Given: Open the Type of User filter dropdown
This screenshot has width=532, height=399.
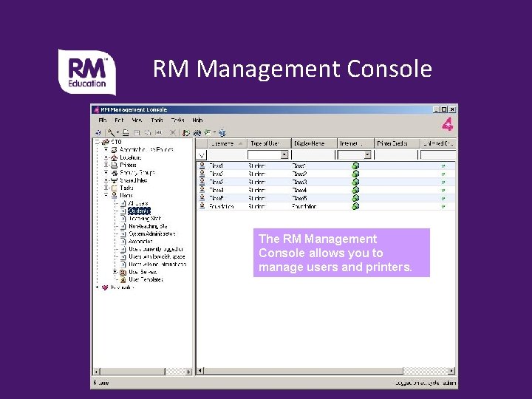Looking at the screenshot, I should pyautogui.click(x=284, y=154).
